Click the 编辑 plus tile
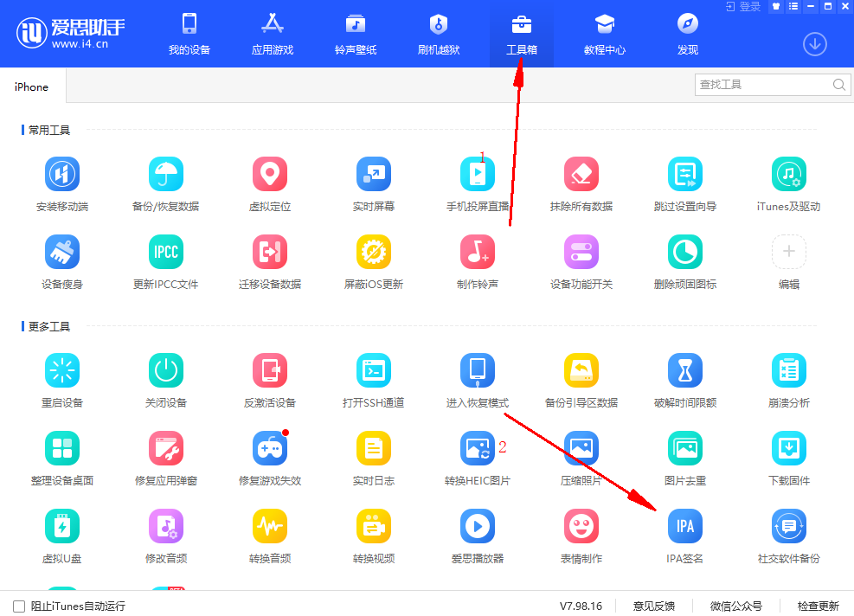Image resolution: width=854 pixels, height=616 pixels. tap(788, 252)
